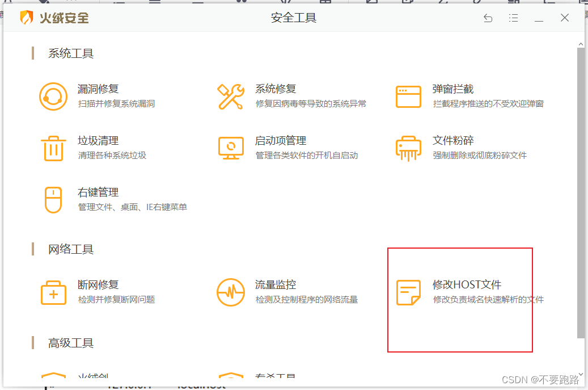The height and width of the screenshot is (390, 588).
Task: Click the 断网修复 first-aid kit icon
Action: [53, 292]
